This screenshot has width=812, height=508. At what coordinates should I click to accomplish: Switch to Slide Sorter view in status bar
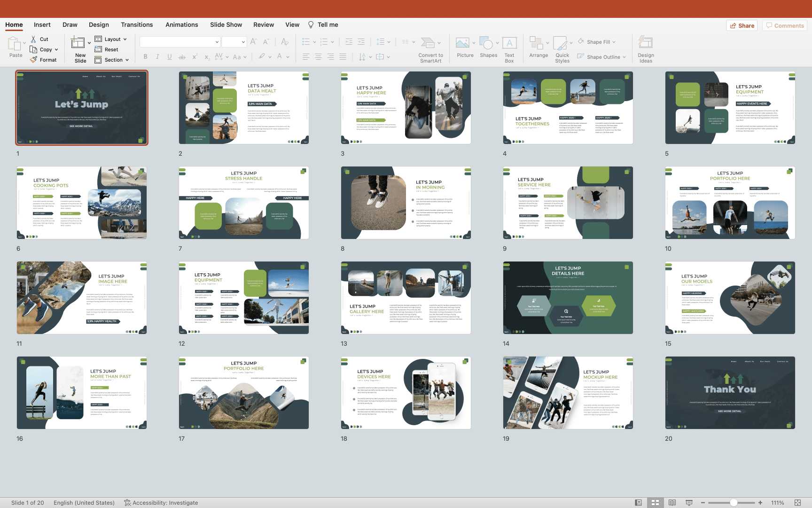click(x=655, y=502)
